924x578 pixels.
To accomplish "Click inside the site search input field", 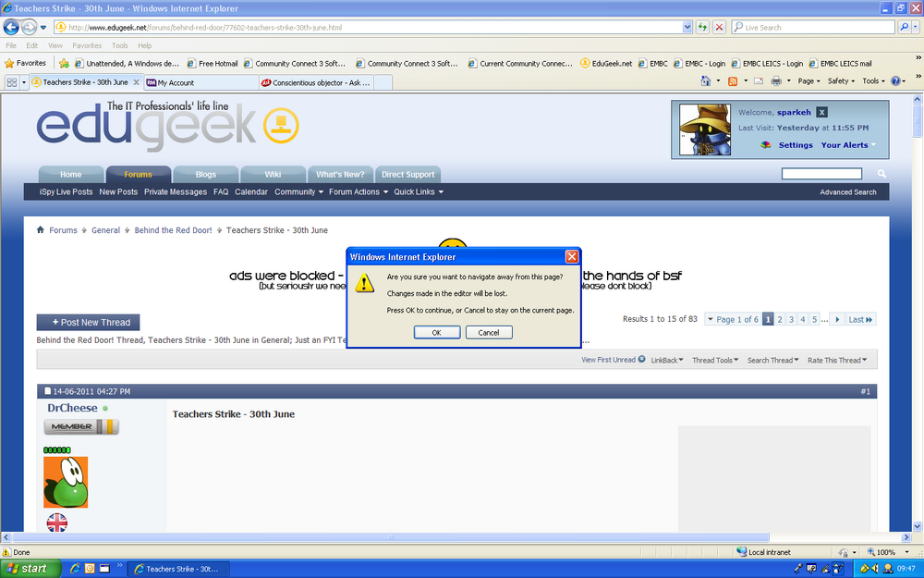I will pos(821,174).
